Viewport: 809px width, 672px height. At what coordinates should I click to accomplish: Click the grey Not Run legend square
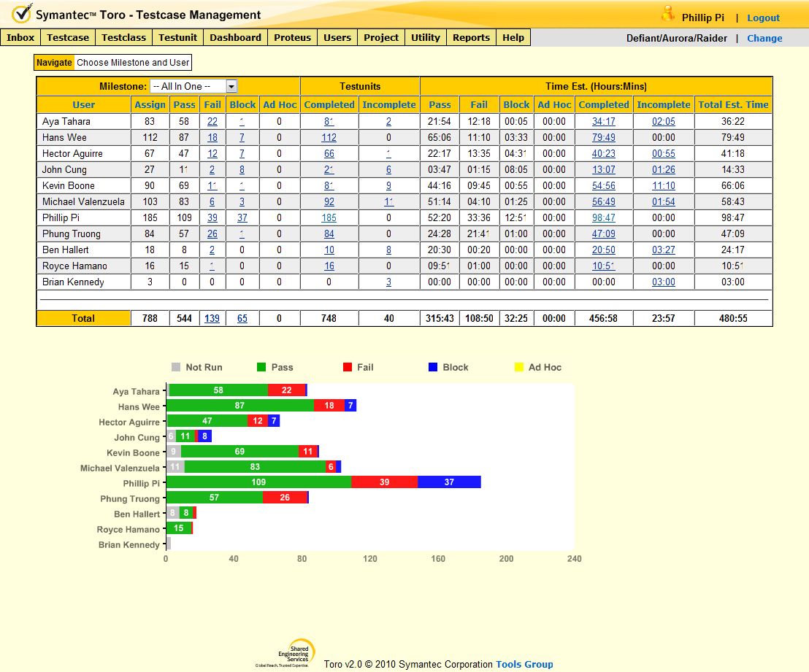coord(176,367)
